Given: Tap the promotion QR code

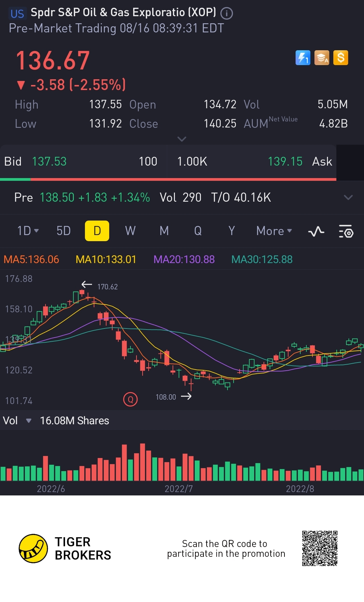Looking at the screenshot, I should pyautogui.click(x=320, y=548).
